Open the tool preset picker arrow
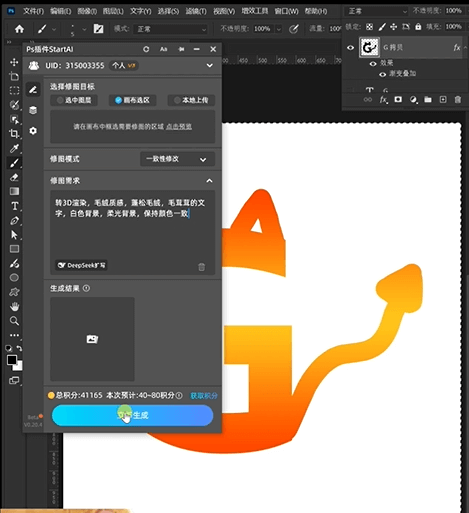The height and width of the screenshot is (513, 469). click(x=54, y=30)
